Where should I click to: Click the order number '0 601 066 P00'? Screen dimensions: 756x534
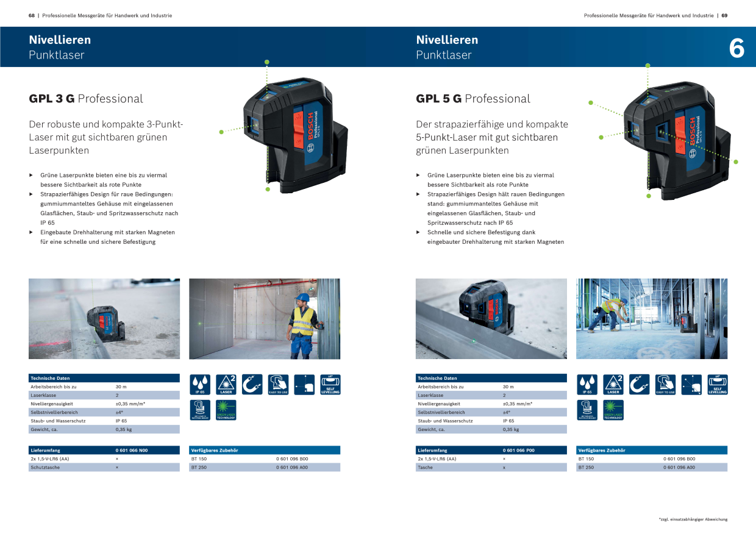(x=519, y=450)
